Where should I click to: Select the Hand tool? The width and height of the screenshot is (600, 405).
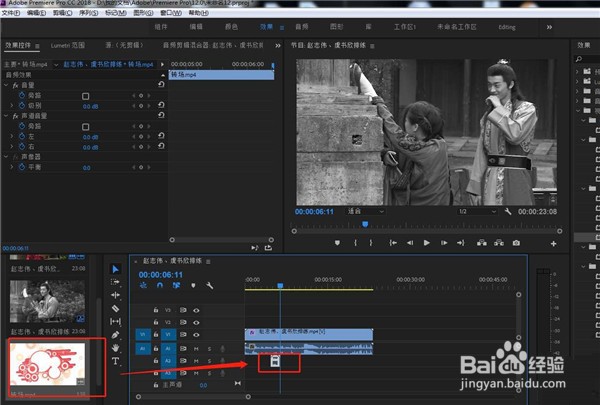pos(115,348)
